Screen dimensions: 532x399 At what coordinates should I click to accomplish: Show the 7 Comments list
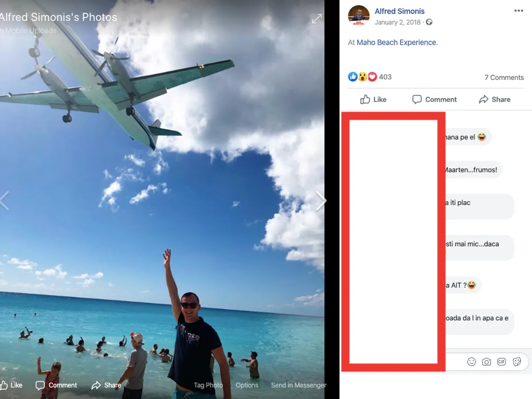[504, 78]
